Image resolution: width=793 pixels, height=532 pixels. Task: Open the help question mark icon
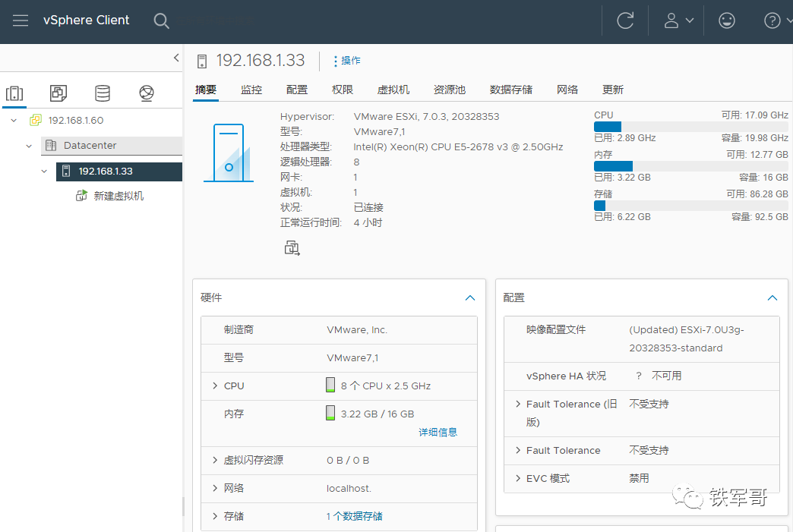(x=772, y=20)
